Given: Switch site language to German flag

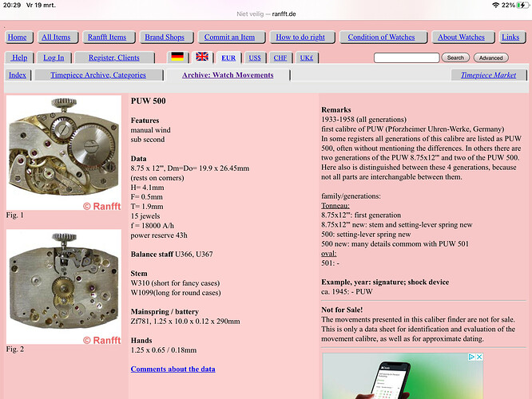Looking at the screenshot, I should (x=177, y=57).
